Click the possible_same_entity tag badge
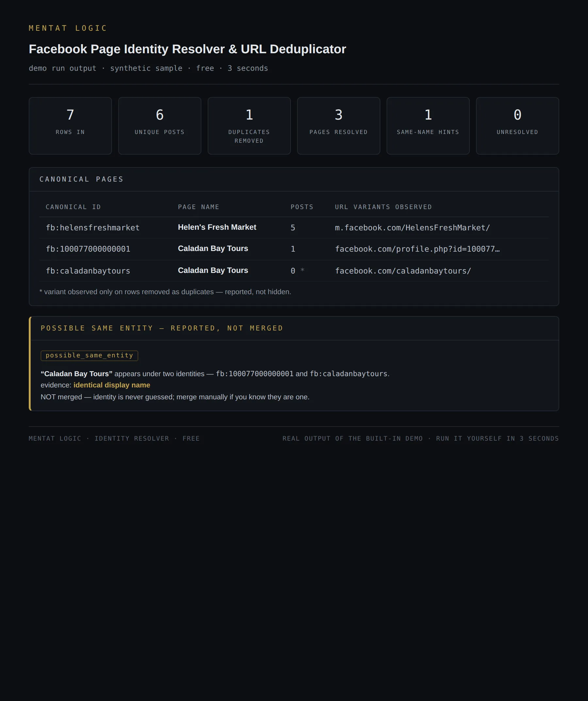The height and width of the screenshot is (701, 588). (90, 356)
